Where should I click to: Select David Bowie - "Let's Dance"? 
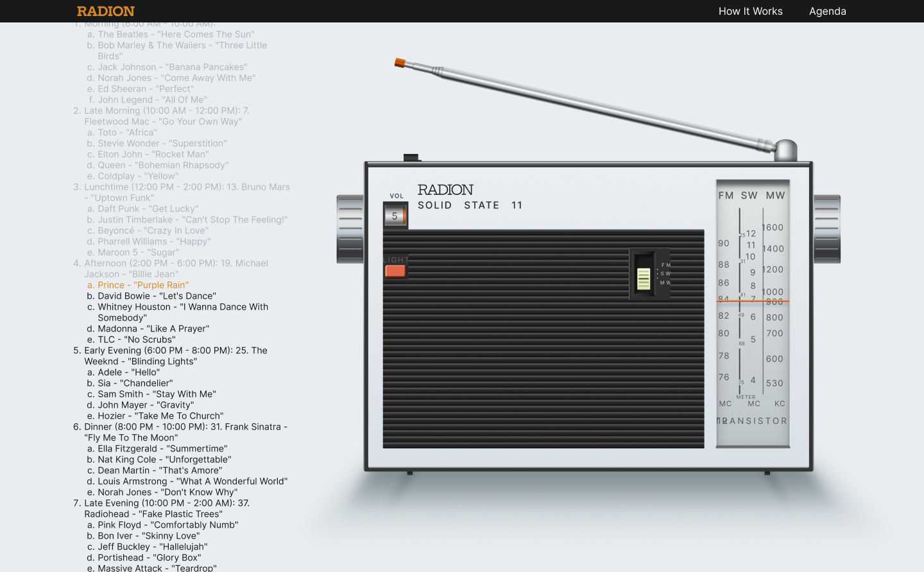[157, 296]
